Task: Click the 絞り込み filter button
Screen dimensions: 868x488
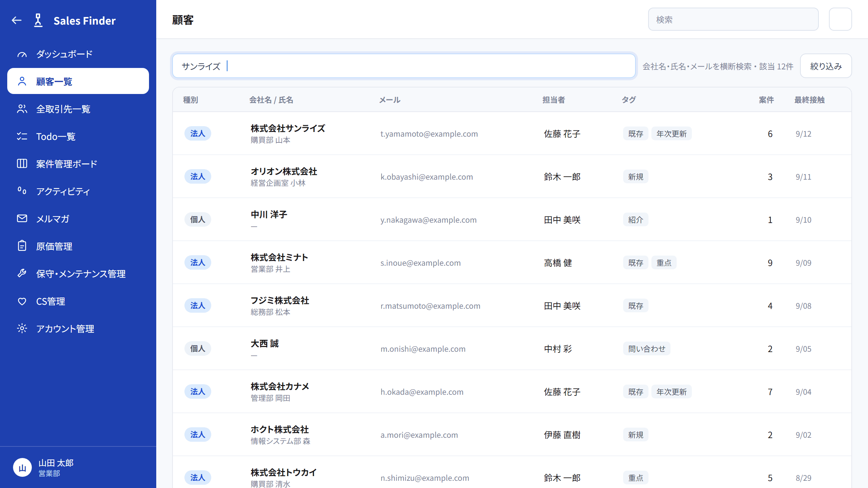Action: point(826,66)
